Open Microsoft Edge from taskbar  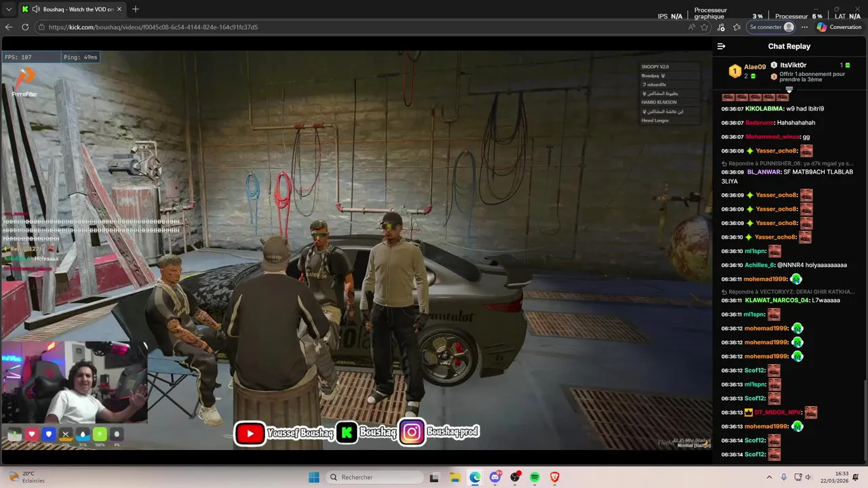[x=475, y=477]
